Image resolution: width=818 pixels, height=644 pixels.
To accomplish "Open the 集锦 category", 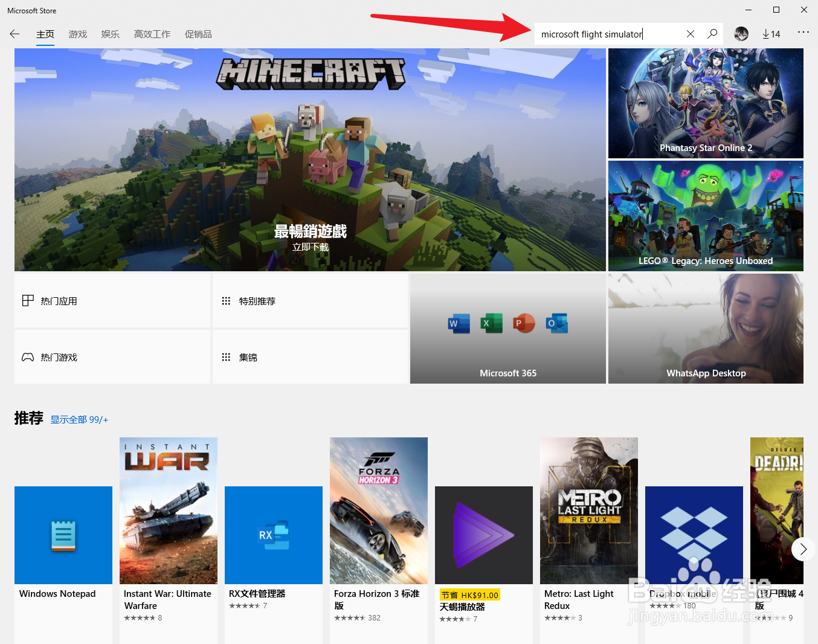I will click(310, 357).
